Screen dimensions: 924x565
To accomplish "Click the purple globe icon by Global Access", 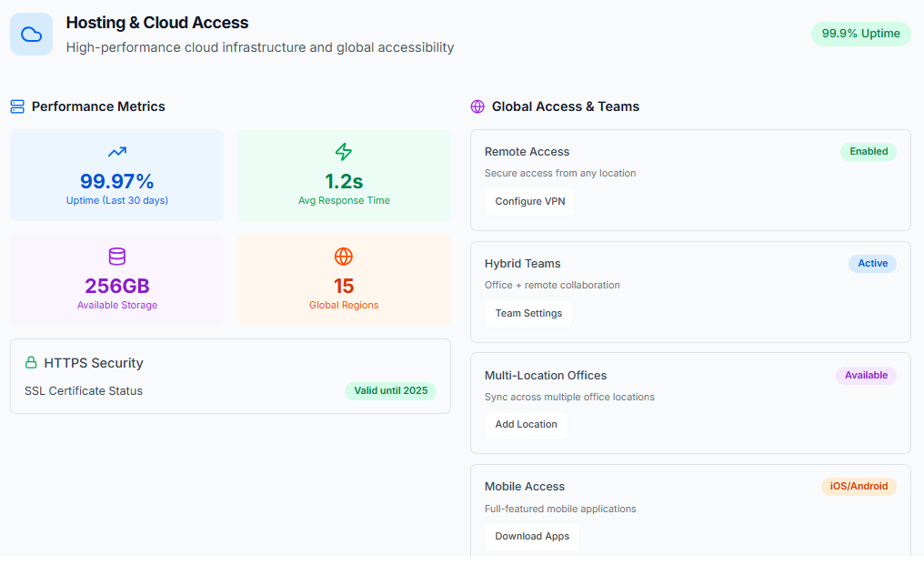I will click(x=477, y=106).
